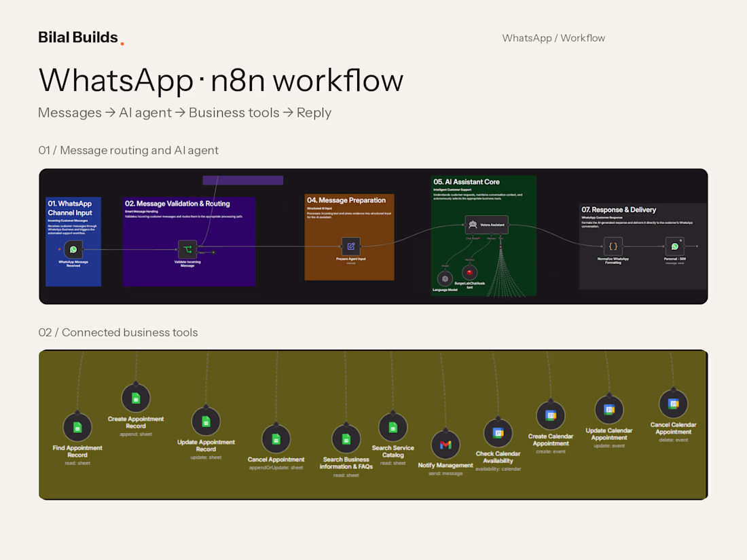Click the Bilal Builds logo
The image size is (747, 560).
[81, 37]
